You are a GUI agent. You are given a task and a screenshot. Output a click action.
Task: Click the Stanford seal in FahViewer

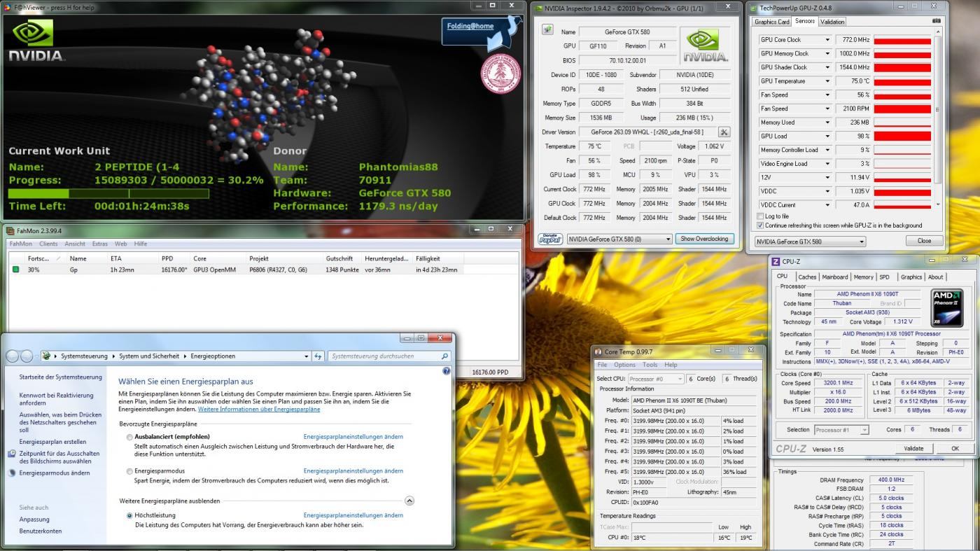500,73
